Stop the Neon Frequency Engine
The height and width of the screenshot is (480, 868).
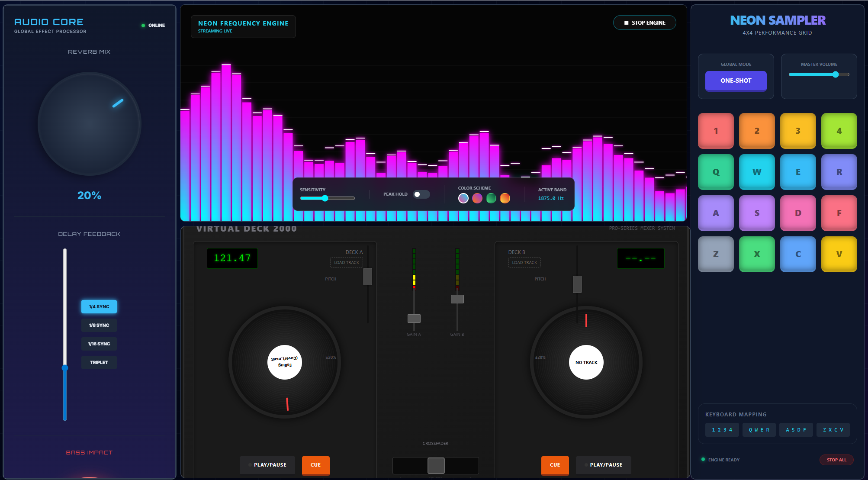coord(644,23)
